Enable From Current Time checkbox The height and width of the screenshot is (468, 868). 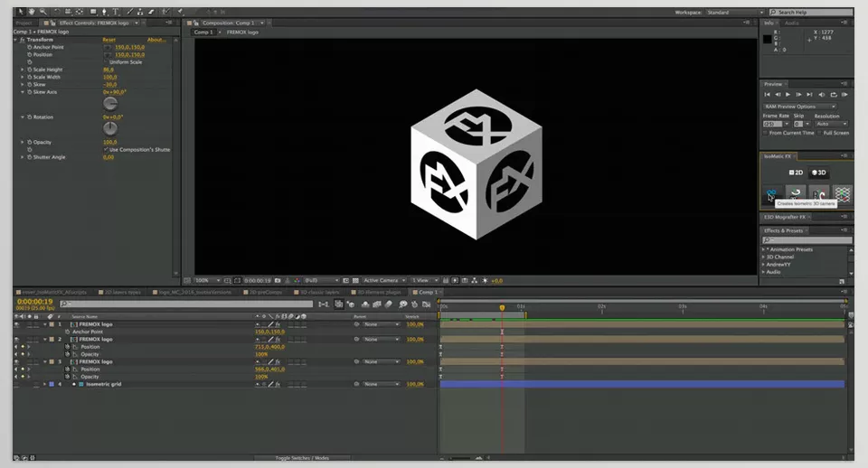coord(766,133)
